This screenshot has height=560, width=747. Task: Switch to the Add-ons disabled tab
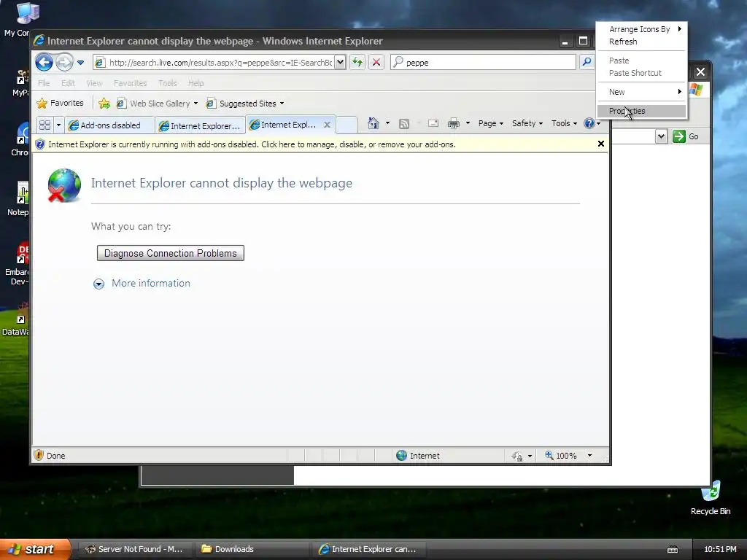pyautogui.click(x=109, y=125)
